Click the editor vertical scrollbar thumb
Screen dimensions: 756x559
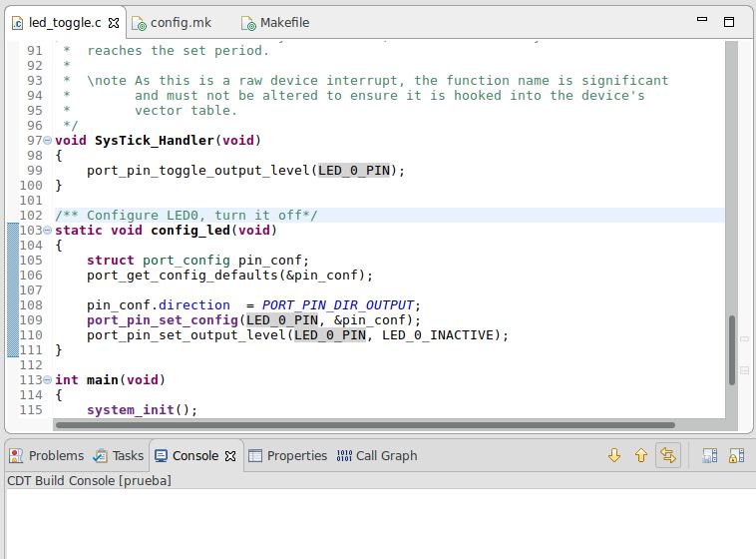pyautogui.click(x=732, y=350)
